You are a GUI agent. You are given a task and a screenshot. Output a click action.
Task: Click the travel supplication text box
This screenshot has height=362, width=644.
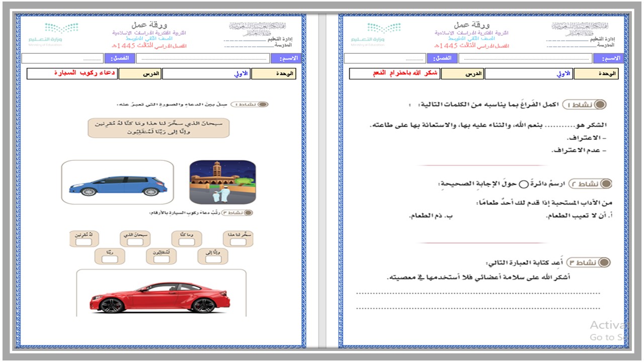(x=158, y=128)
